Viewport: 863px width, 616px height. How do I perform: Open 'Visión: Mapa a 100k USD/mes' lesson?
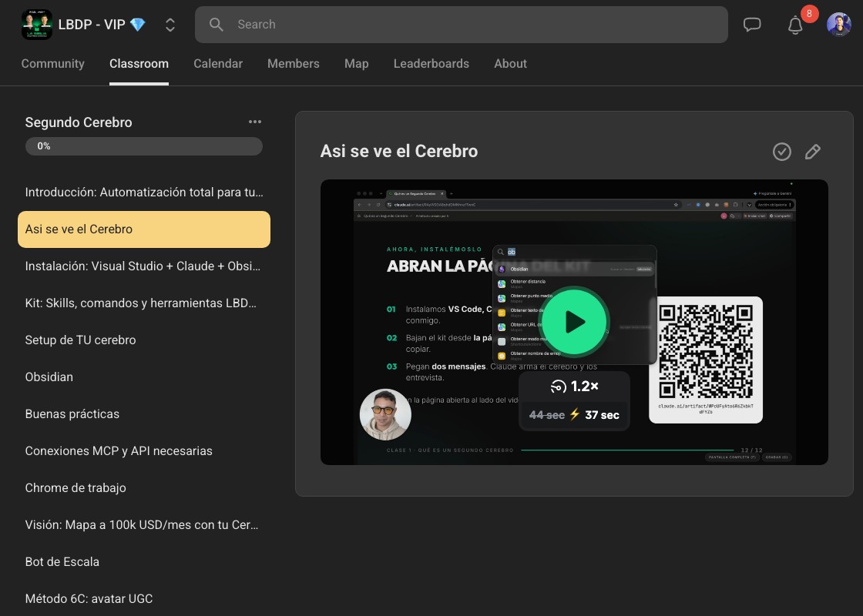tap(144, 524)
